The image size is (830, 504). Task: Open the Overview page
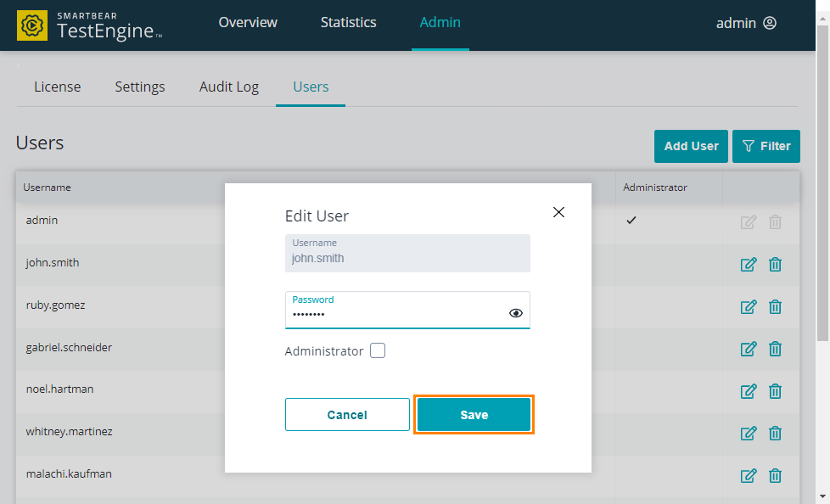pos(248,22)
